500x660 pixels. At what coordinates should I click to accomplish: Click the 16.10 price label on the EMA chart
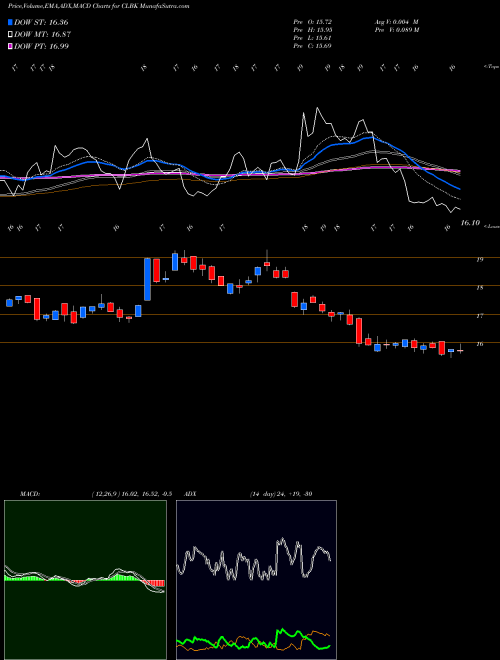coord(470,222)
